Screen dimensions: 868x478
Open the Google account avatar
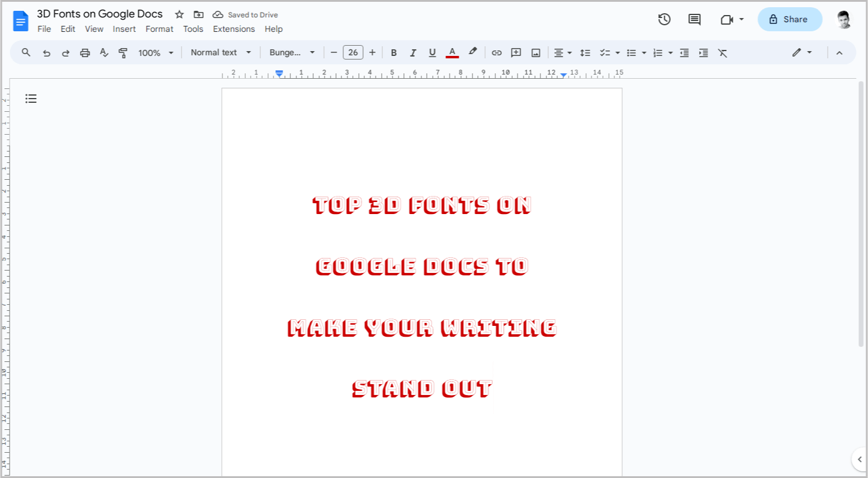844,19
